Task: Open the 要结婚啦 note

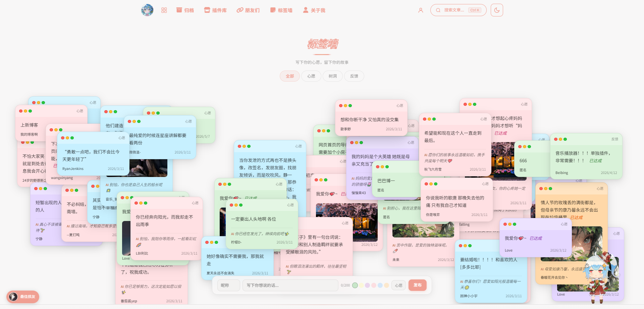Action: tap(491, 271)
